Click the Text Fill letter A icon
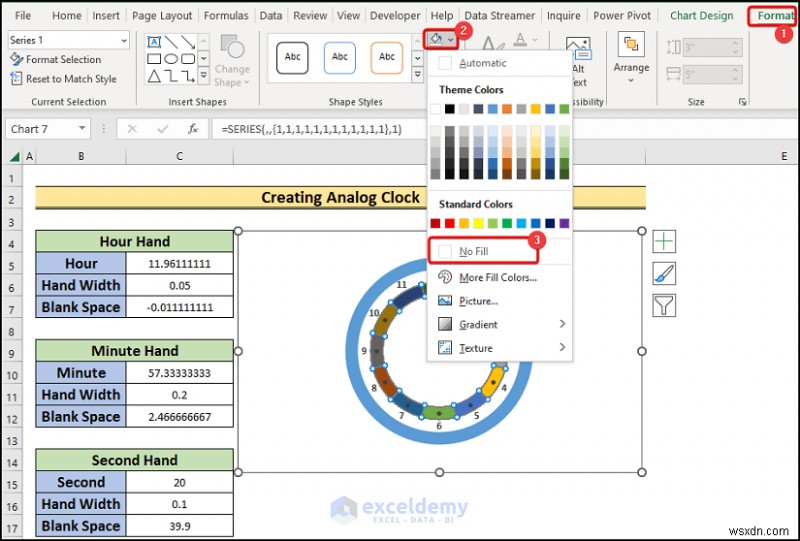Viewport: 800px width, 541px height. (x=520, y=40)
